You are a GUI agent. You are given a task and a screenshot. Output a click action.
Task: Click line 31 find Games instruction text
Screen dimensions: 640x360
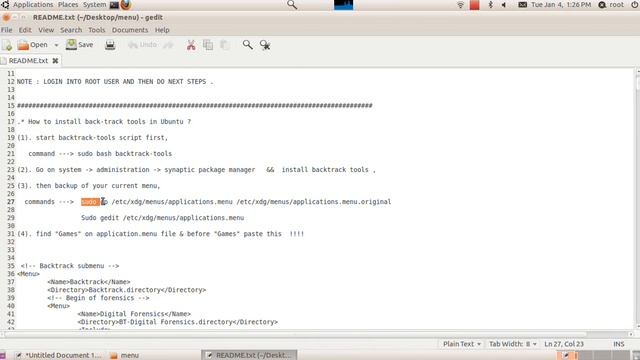[161, 234]
